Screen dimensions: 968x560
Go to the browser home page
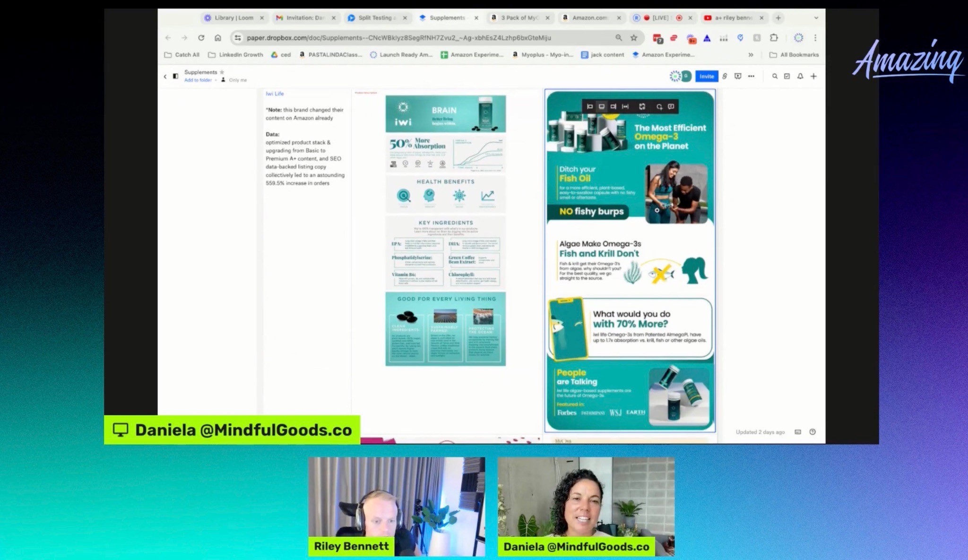tap(217, 38)
